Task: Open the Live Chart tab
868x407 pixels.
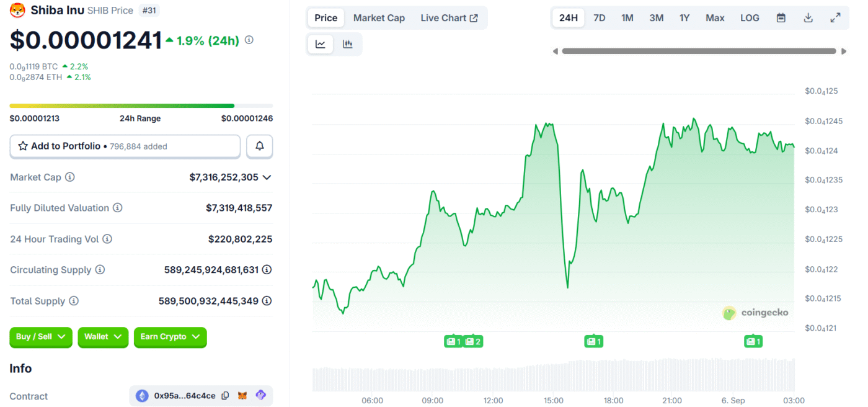Action: [x=449, y=18]
